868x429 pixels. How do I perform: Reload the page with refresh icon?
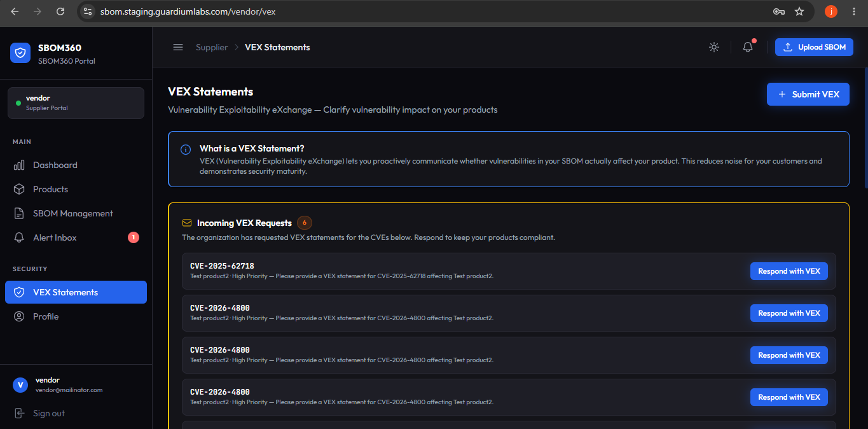click(x=60, y=11)
